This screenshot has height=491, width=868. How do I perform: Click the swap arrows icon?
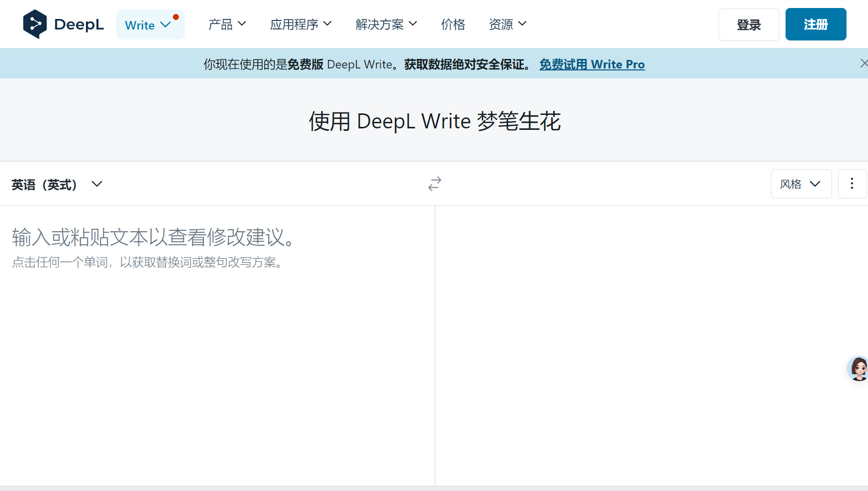click(x=435, y=184)
